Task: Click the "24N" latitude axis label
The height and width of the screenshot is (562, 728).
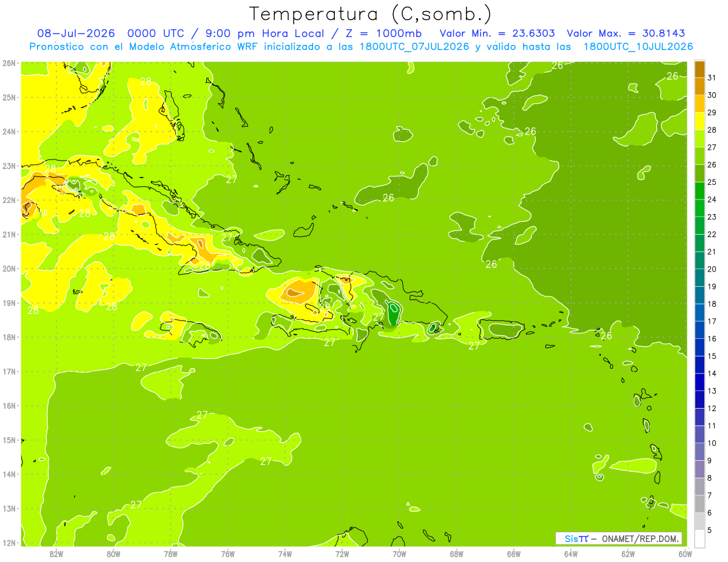Action: point(9,132)
